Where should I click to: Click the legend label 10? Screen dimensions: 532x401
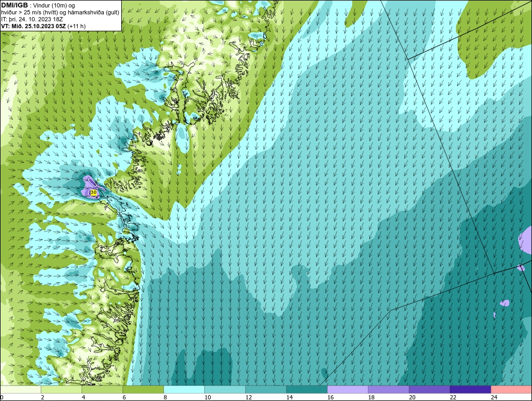tap(207, 397)
